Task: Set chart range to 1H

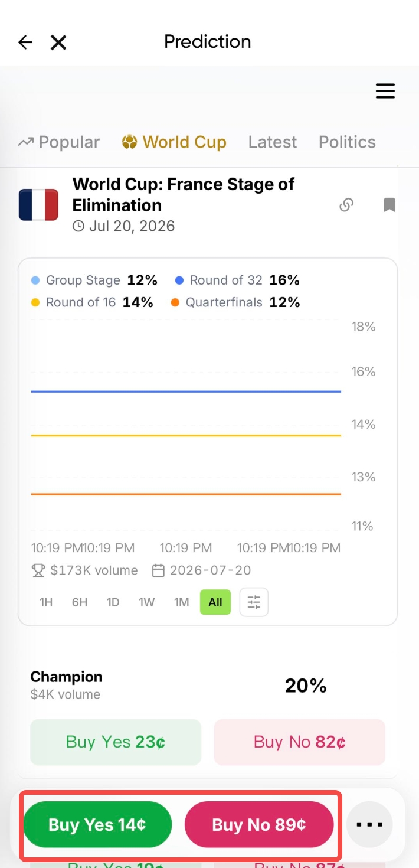Action: click(x=46, y=602)
